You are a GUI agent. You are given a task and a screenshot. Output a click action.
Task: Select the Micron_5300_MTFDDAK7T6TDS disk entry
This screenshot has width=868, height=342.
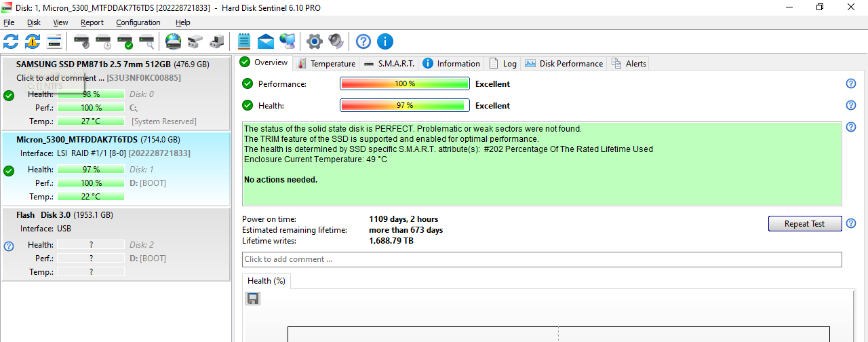click(116, 169)
